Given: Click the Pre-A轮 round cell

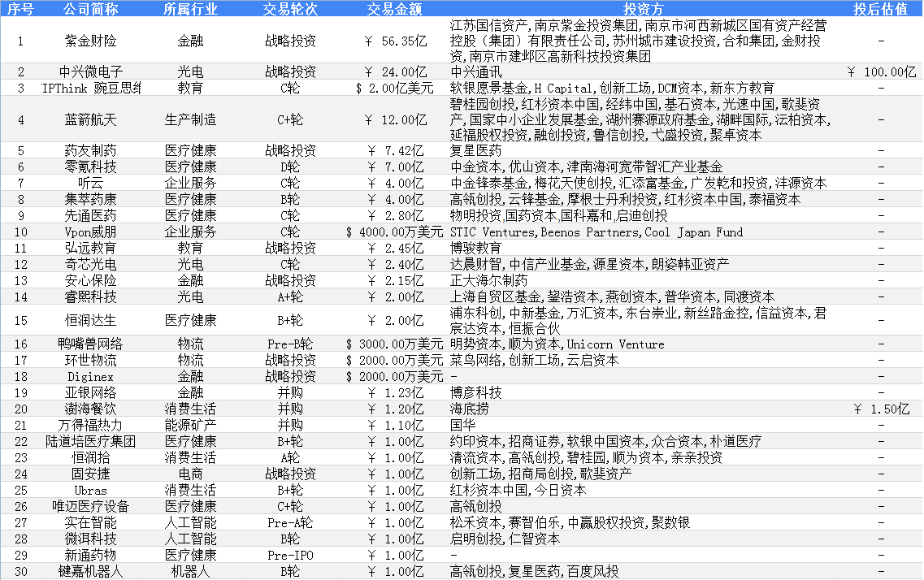Looking at the screenshot, I should click(290, 523).
